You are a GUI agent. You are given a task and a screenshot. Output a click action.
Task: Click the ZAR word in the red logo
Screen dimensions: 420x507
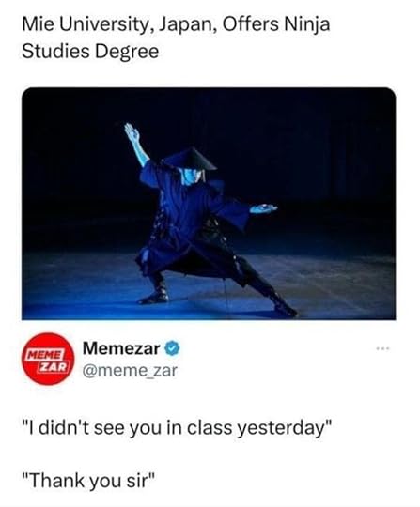coord(53,366)
